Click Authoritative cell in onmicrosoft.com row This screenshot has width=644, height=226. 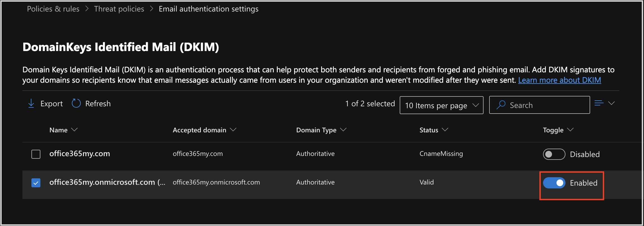(x=315, y=182)
